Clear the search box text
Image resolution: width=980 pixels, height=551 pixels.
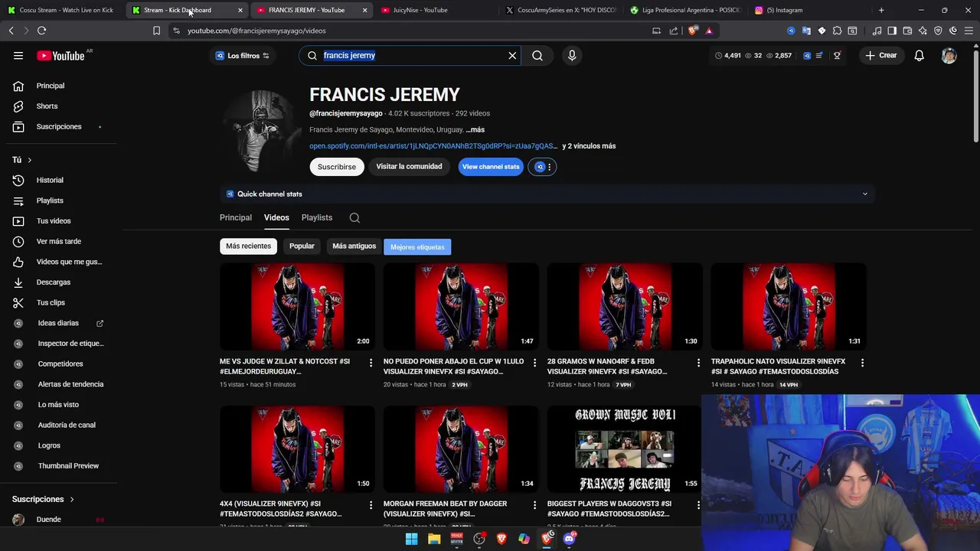coord(512,55)
